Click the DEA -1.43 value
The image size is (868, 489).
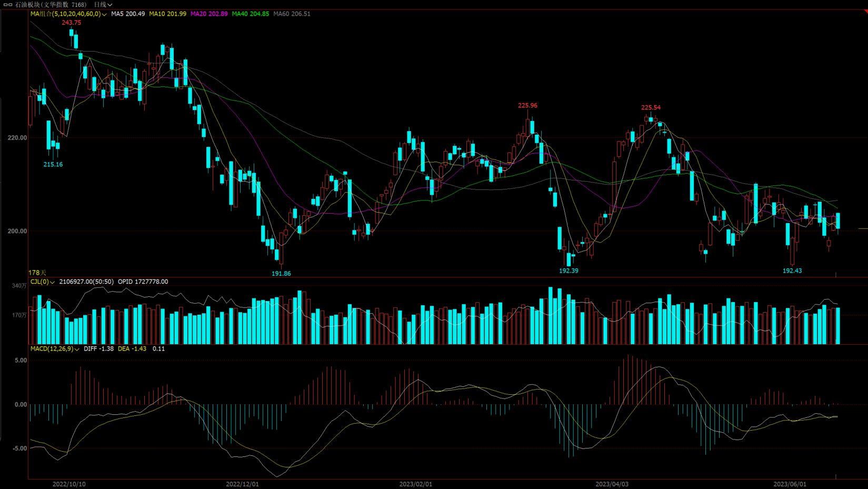[132, 349]
